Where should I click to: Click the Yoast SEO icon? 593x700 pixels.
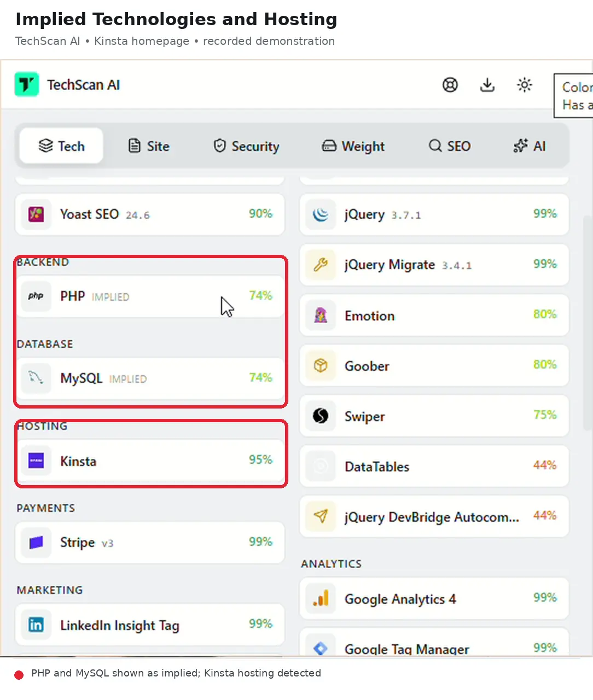pos(36,214)
